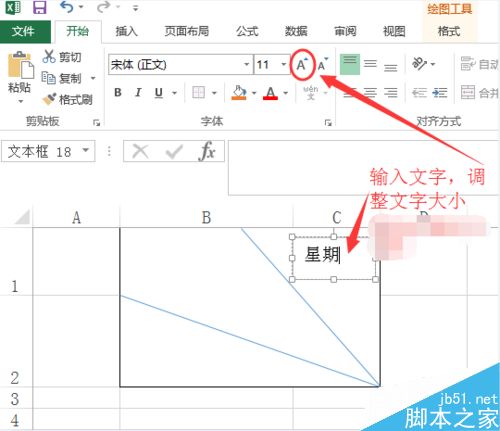Image resolution: width=500 pixels, height=431 pixels.
Task: Click the 粘贴 paste icon
Action: (20, 65)
